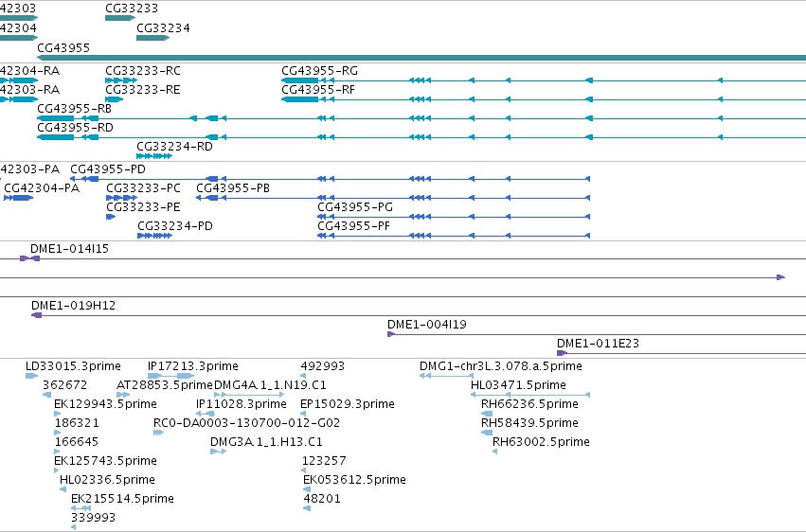The width and height of the screenshot is (806, 532).
Task: Select transcript CG43955-RB
Action: pyautogui.click(x=421, y=118)
